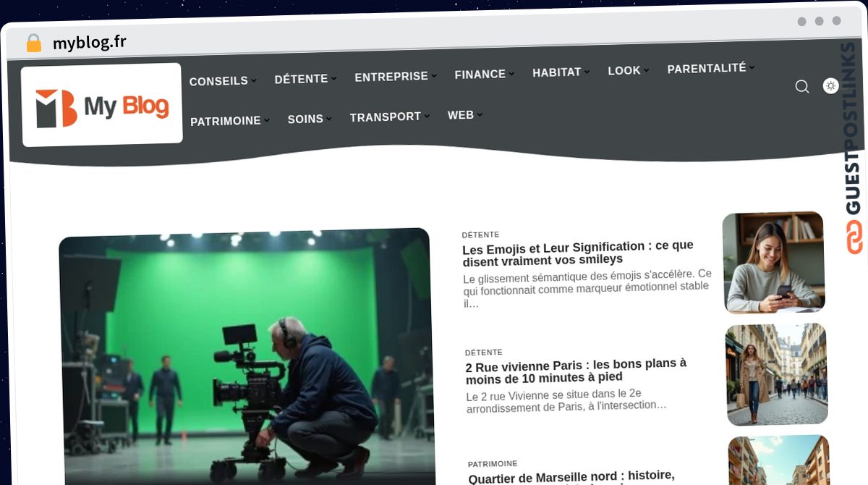This screenshot has height=485, width=868.
Task: Open the FINANCE menu
Action: point(480,75)
